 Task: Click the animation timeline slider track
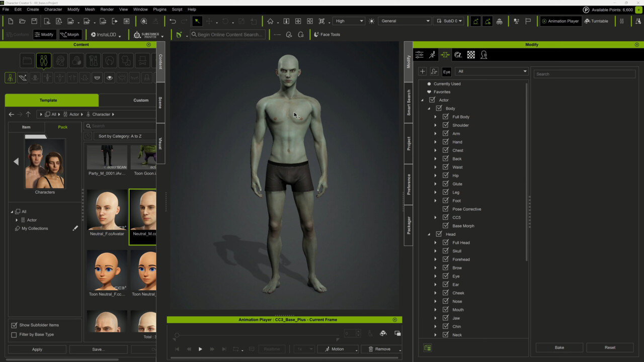(x=258, y=335)
